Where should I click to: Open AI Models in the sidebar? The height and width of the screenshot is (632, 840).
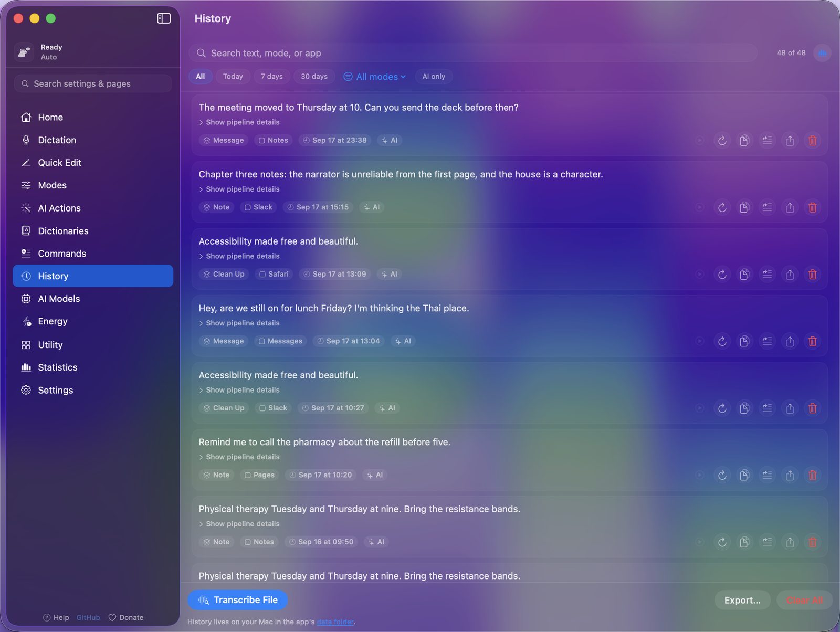tap(93, 299)
